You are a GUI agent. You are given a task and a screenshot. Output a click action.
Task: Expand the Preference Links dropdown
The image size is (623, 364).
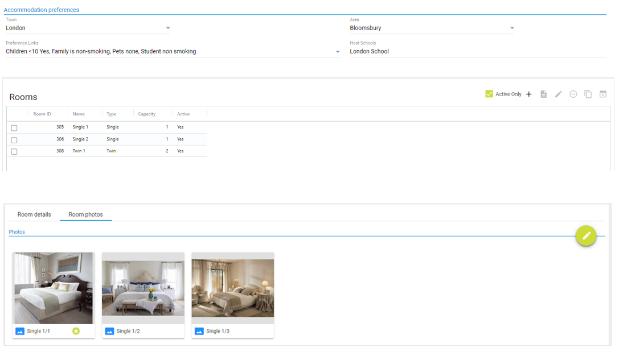(x=173, y=51)
